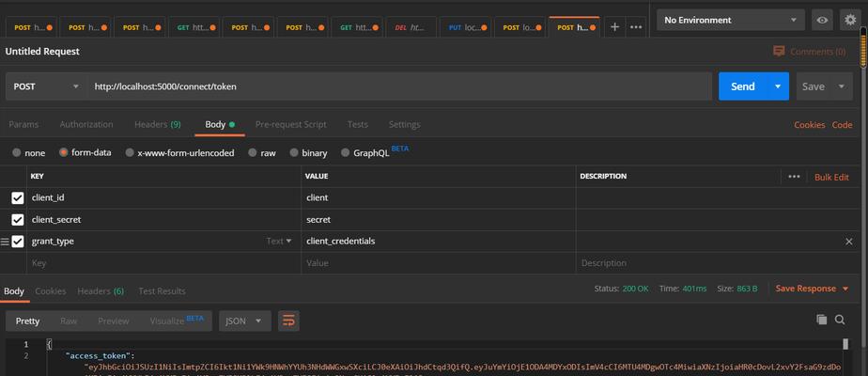The height and width of the screenshot is (376, 868).
Task: Select the none body type radio
Action: [17, 153]
